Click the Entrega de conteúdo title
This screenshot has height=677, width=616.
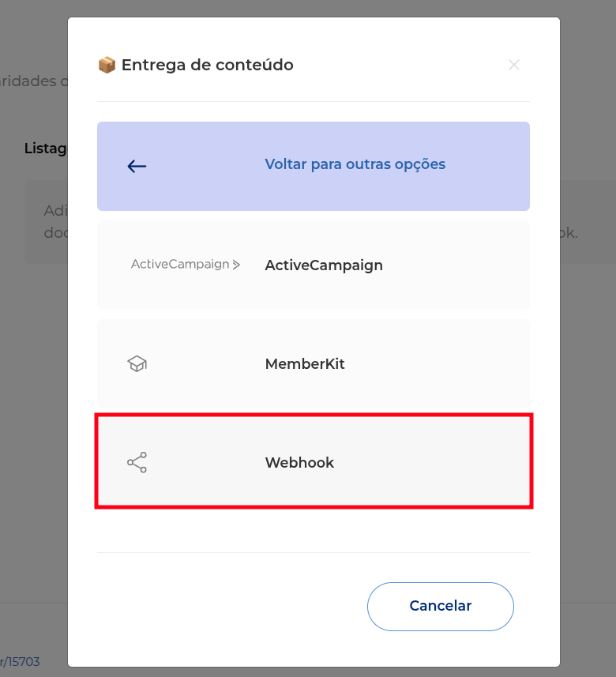pos(207,65)
